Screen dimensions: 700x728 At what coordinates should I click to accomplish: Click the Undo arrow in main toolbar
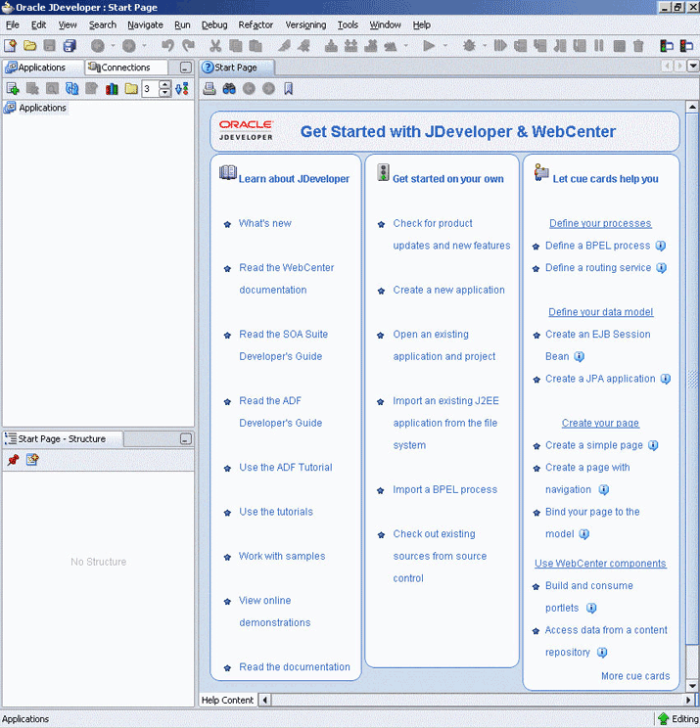point(167,45)
